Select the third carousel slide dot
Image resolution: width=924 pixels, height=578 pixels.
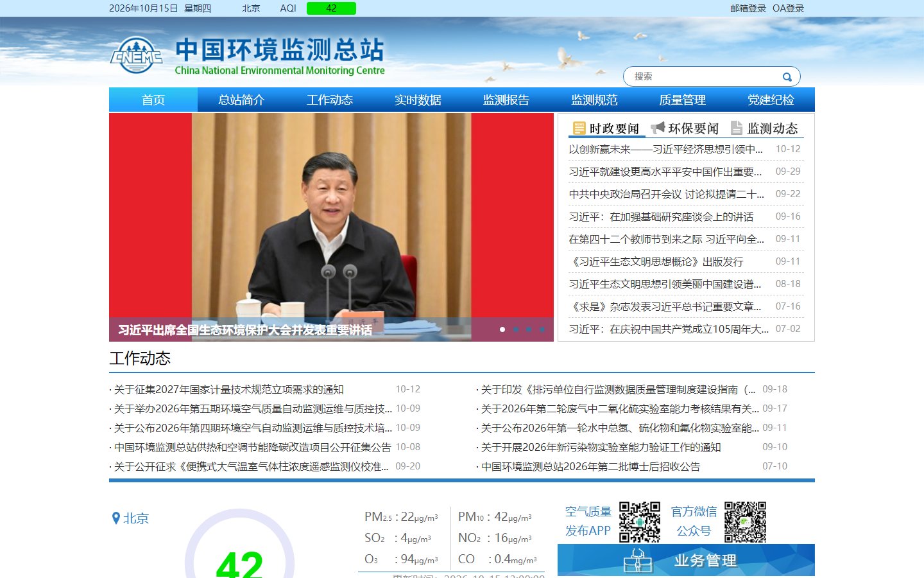tap(529, 329)
